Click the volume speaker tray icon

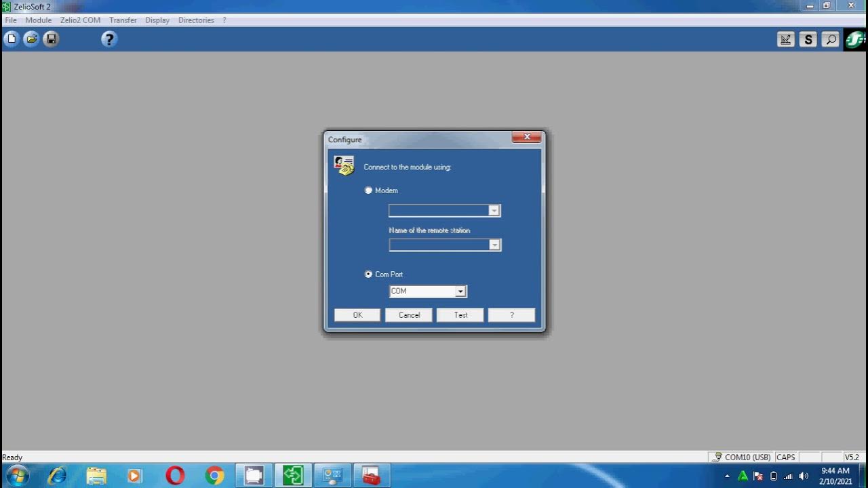[x=804, y=476]
